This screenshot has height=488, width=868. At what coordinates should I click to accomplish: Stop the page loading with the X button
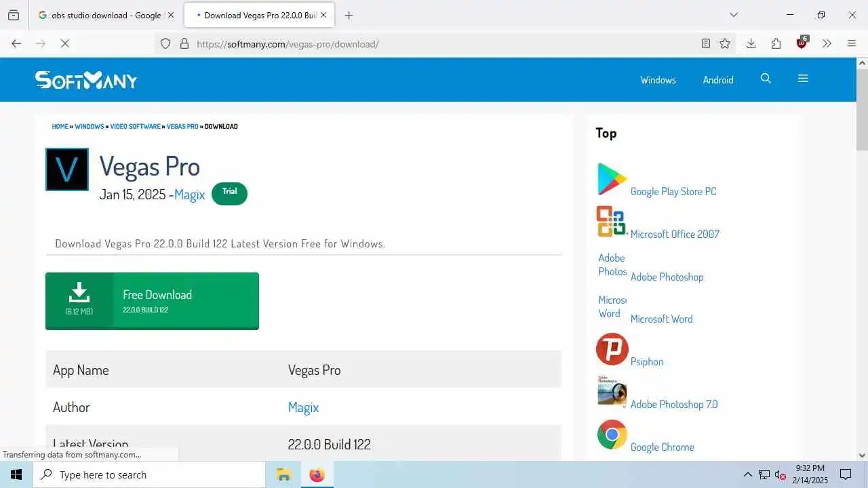click(65, 43)
